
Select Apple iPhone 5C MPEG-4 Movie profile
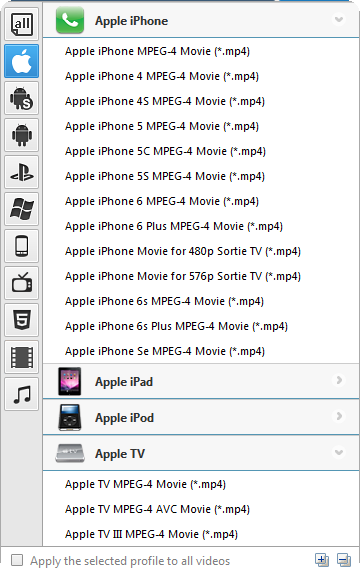tap(165, 151)
